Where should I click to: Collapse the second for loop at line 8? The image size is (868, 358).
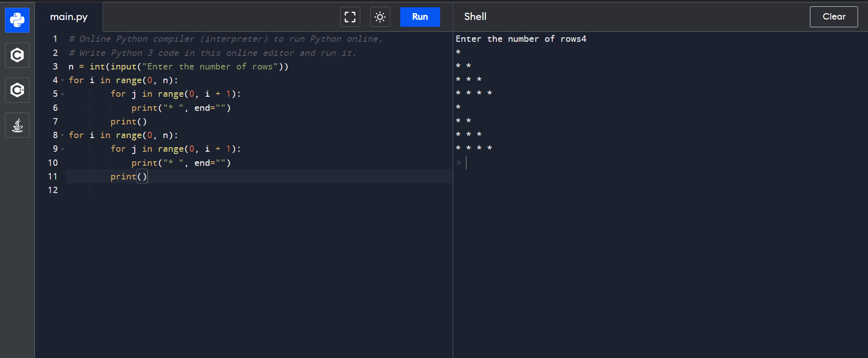coord(63,135)
